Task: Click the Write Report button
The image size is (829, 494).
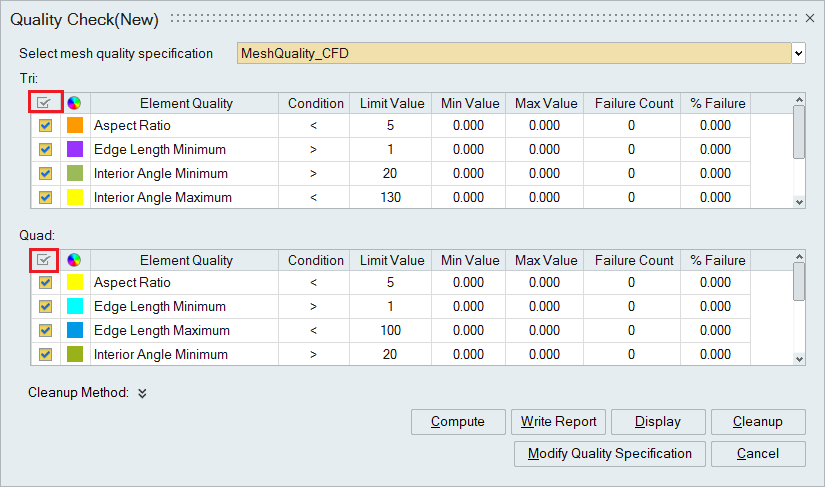Action: tap(557, 422)
